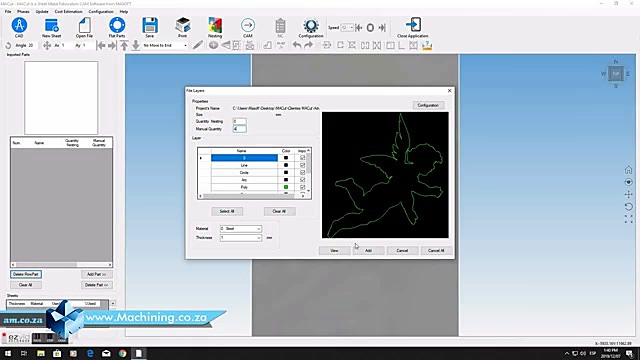Open the File menu
The image size is (640, 360).
coord(8,11)
